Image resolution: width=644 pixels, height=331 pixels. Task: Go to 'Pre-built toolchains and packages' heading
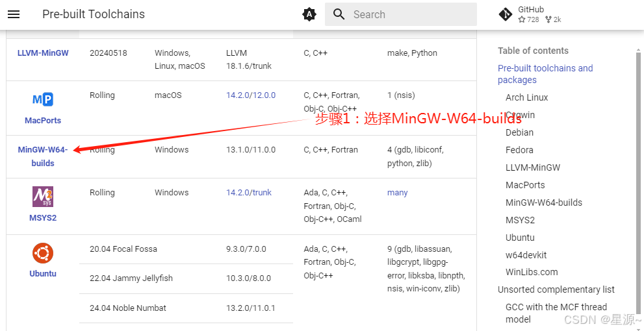point(545,74)
